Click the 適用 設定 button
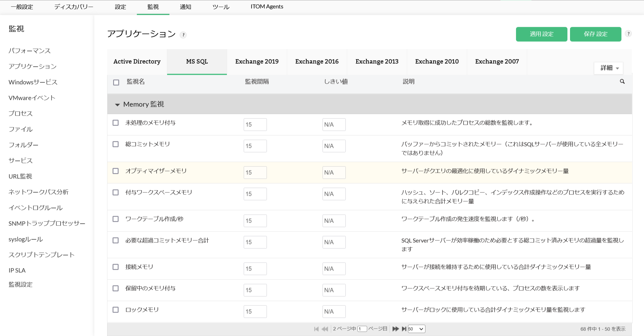 541,34
